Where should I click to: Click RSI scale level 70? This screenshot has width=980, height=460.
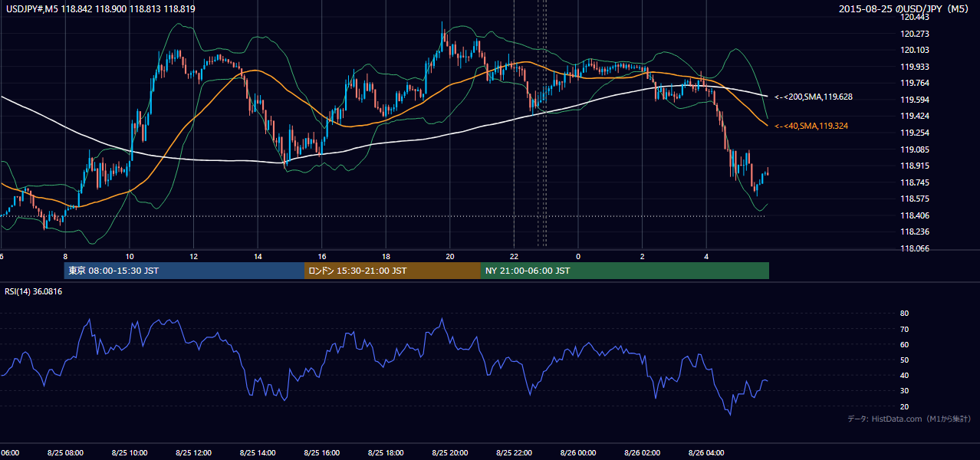coord(904,329)
